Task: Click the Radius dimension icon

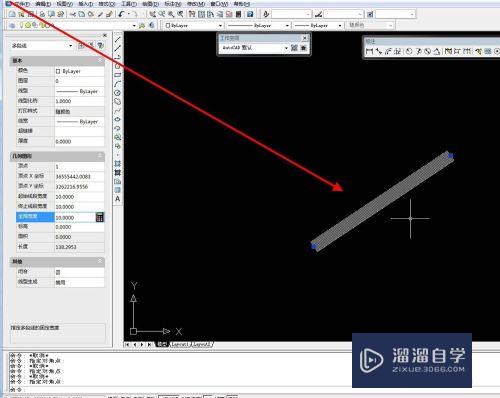Action: (x=409, y=51)
